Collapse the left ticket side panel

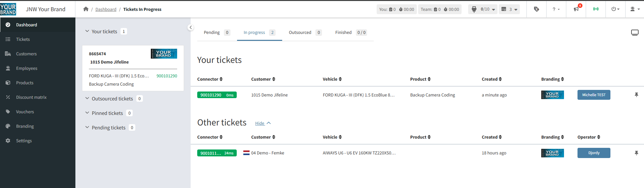pyautogui.click(x=191, y=28)
